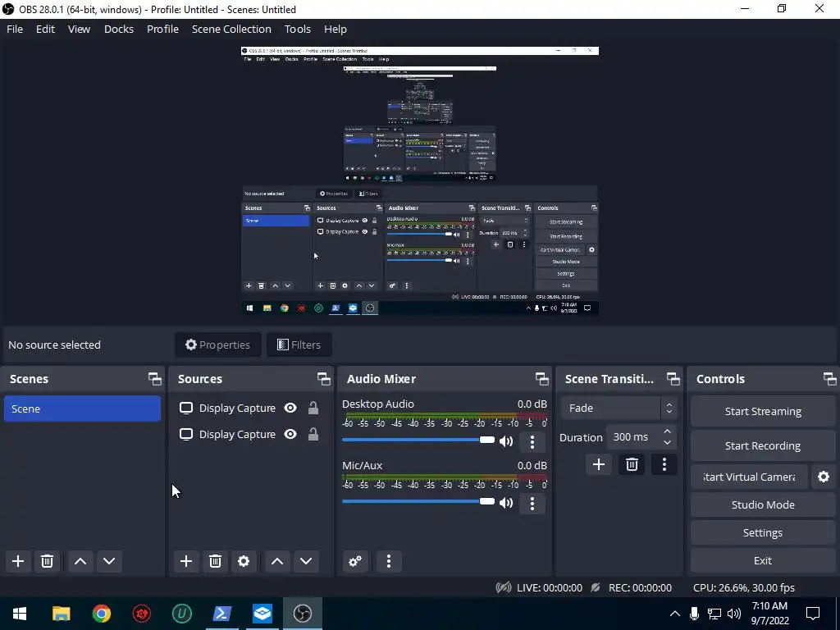Undock the Scene Transitions panel
Screen dimensions: 840x630
coord(673,379)
